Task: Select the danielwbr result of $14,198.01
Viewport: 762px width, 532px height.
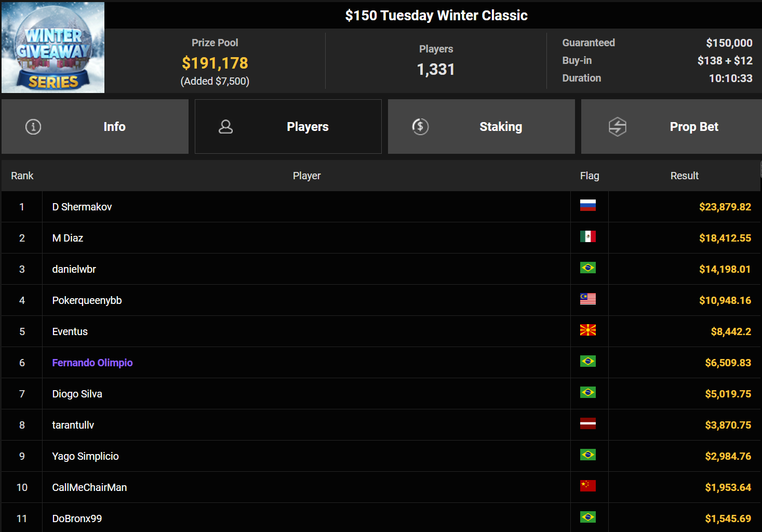Action: [x=725, y=269]
